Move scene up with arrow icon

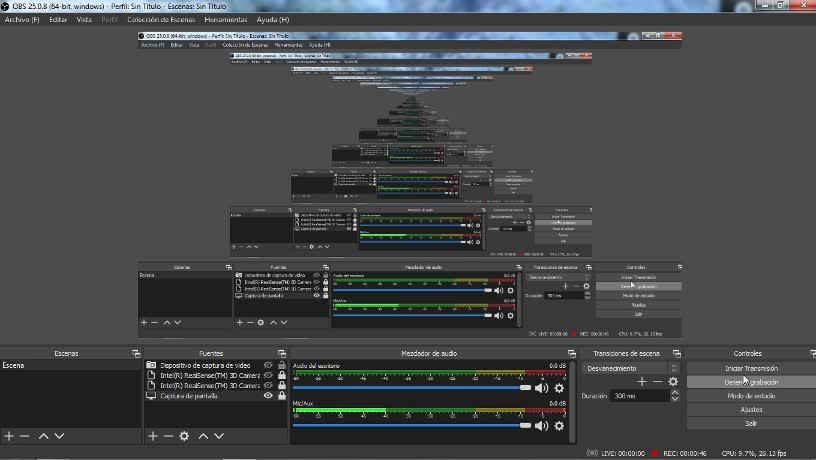tap(44, 436)
